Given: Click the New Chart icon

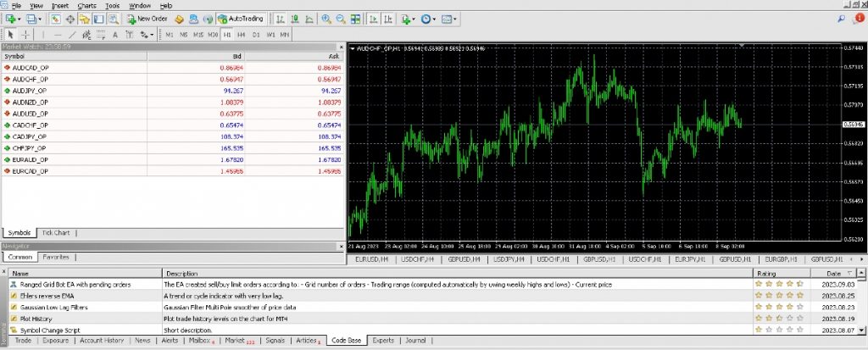Looking at the screenshot, I should point(10,19).
